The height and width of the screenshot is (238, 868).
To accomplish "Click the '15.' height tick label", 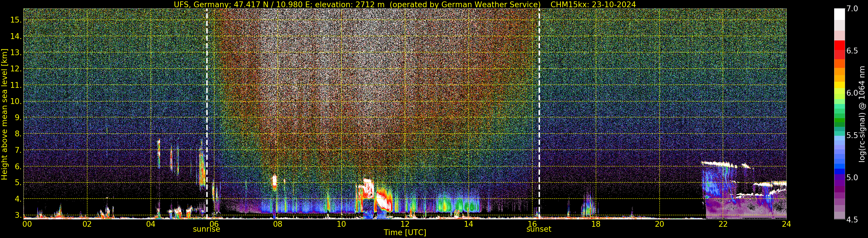I will click(x=16, y=20).
